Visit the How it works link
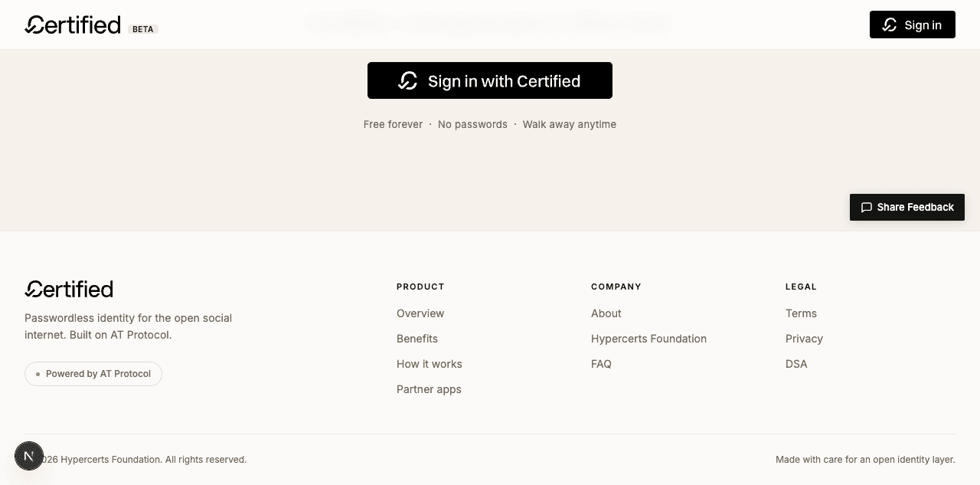Viewport: 980px width, 485px height. pos(430,364)
